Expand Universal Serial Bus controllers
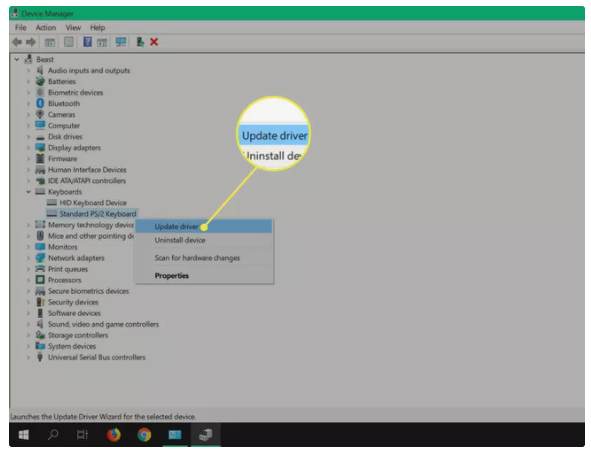591x455 pixels. pyautogui.click(x=28, y=357)
